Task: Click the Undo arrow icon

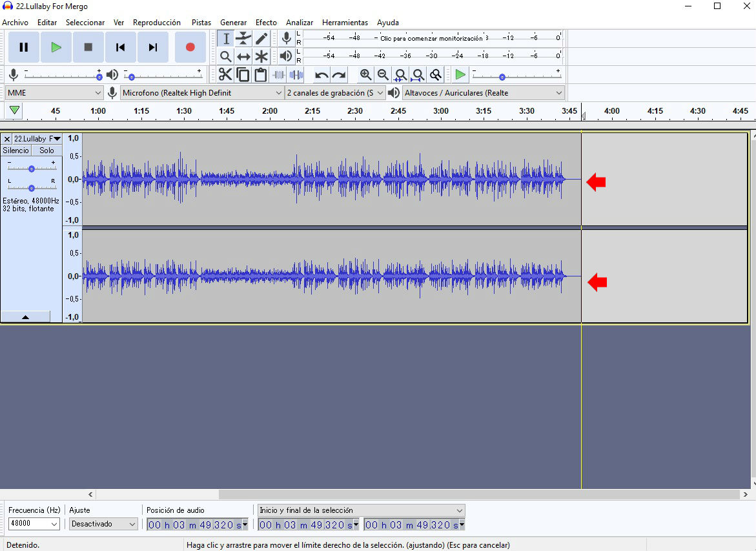Action: click(x=322, y=75)
